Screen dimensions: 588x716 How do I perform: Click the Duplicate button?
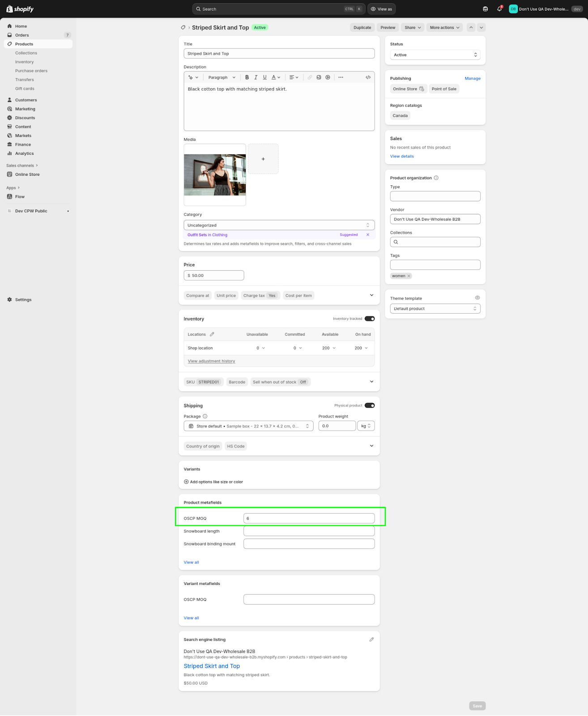tap(362, 28)
